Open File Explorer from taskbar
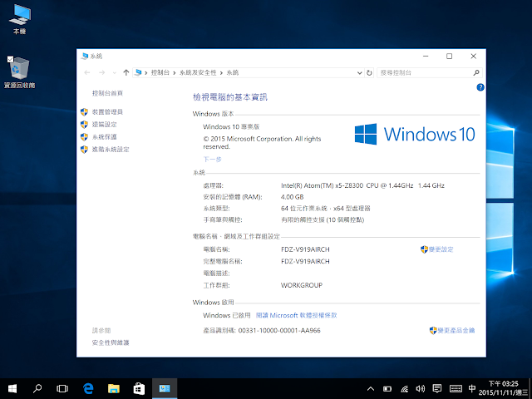The height and width of the screenshot is (399, 532). (x=114, y=388)
